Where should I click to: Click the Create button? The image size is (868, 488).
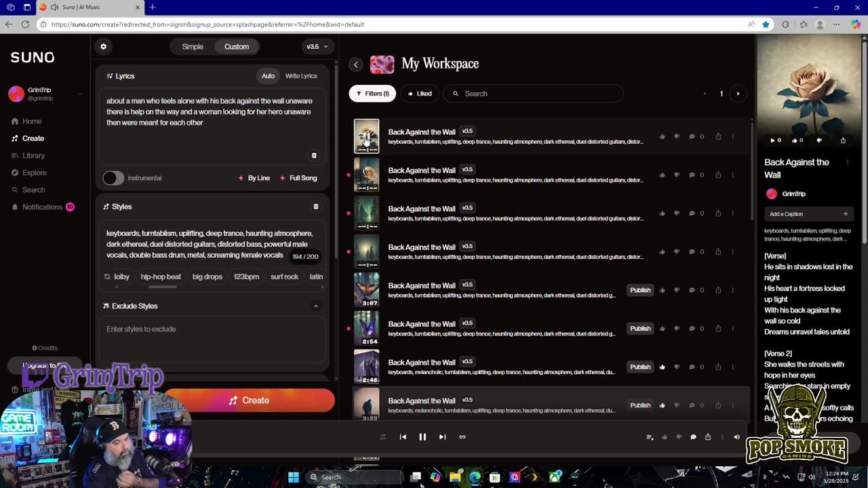point(249,401)
